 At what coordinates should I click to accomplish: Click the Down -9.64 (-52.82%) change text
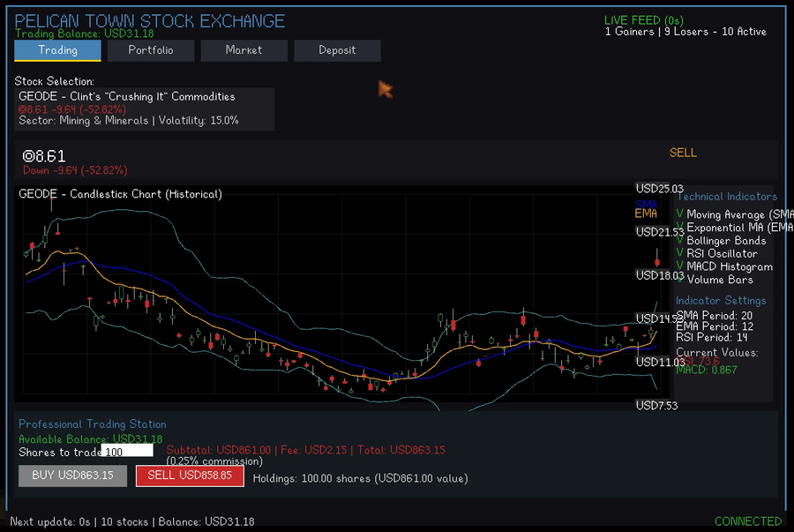[75, 170]
